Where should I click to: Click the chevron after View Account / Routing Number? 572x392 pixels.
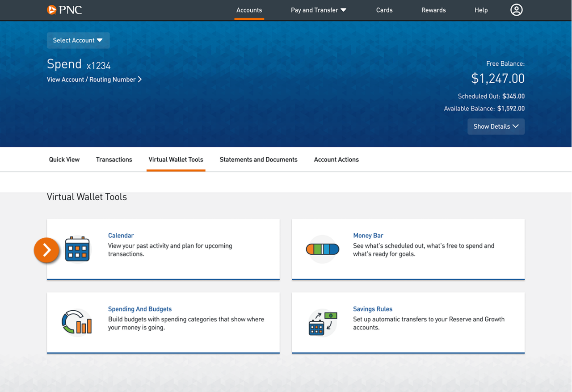[139, 79]
